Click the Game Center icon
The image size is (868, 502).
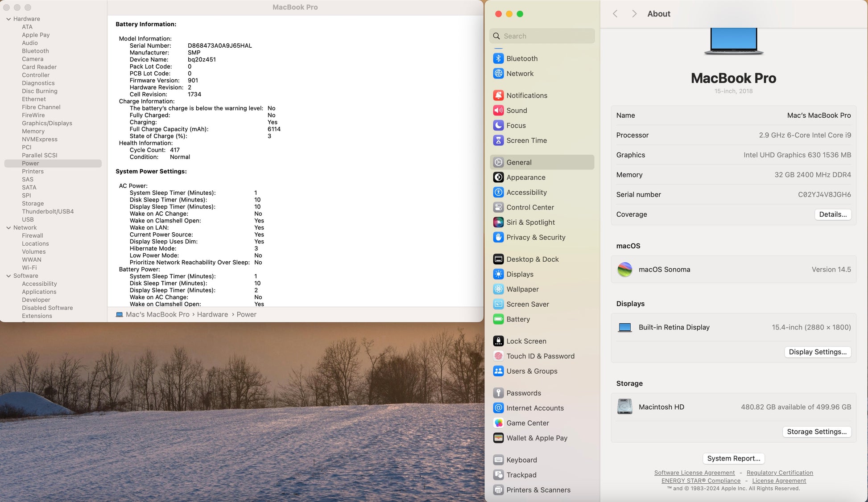point(498,423)
